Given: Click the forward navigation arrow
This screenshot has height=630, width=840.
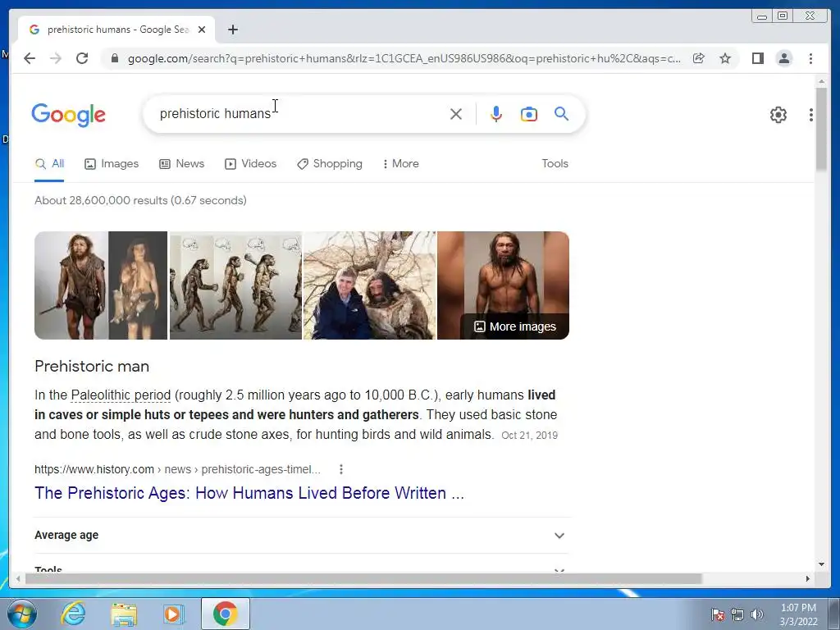Looking at the screenshot, I should pos(56,58).
